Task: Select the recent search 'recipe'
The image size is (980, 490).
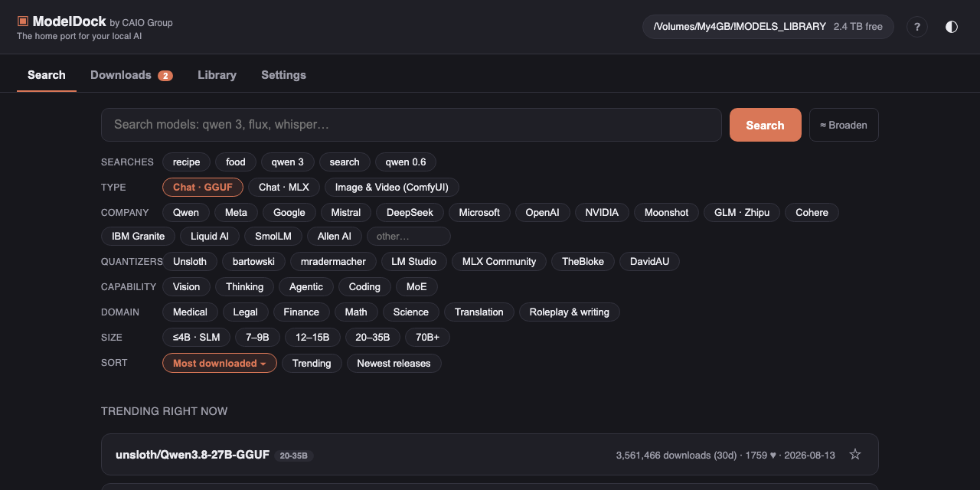Action: [186, 162]
